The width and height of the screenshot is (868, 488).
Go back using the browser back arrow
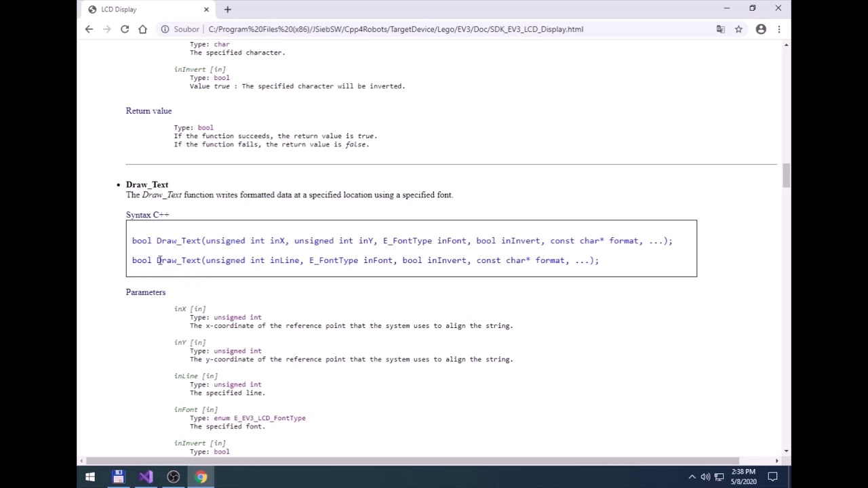89,29
